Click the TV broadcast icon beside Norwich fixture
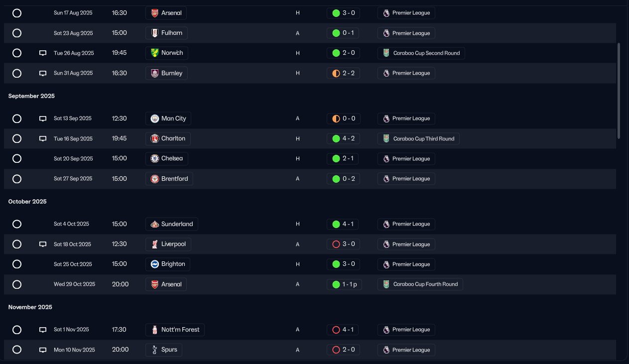629x364 pixels. (43, 53)
